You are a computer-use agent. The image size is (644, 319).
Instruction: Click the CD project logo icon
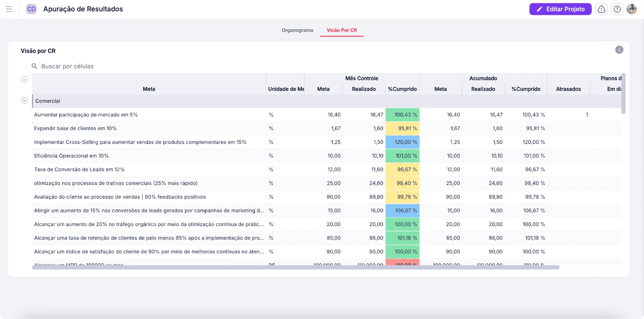[x=31, y=9]
